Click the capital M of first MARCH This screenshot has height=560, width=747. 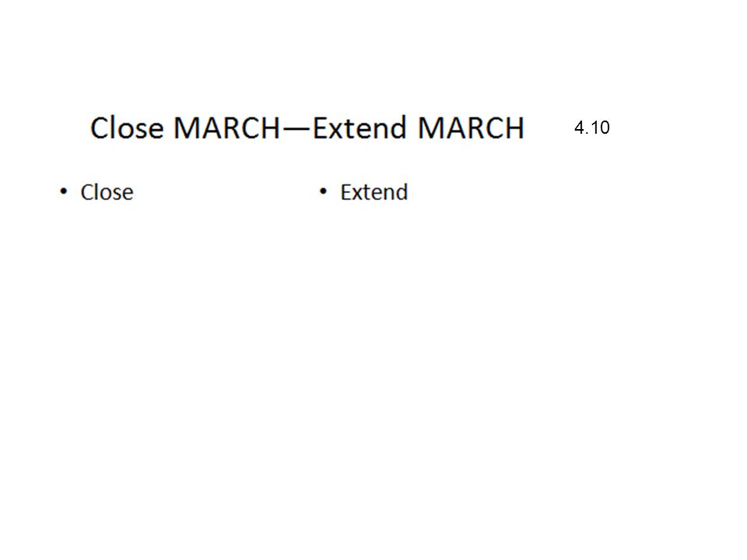coord(186,128)
